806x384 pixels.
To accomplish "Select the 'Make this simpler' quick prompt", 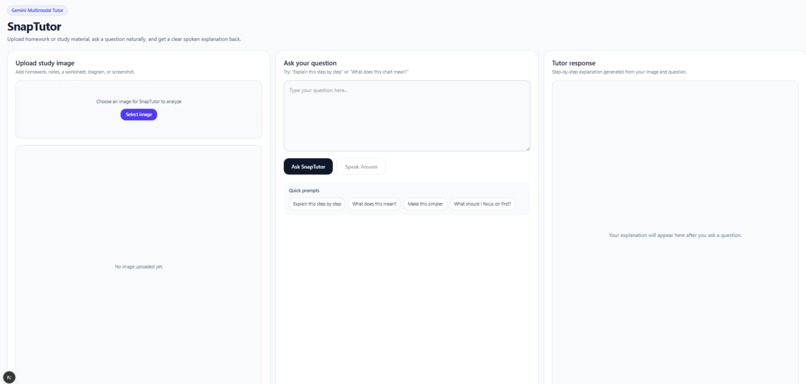I will tap(425, 204).
